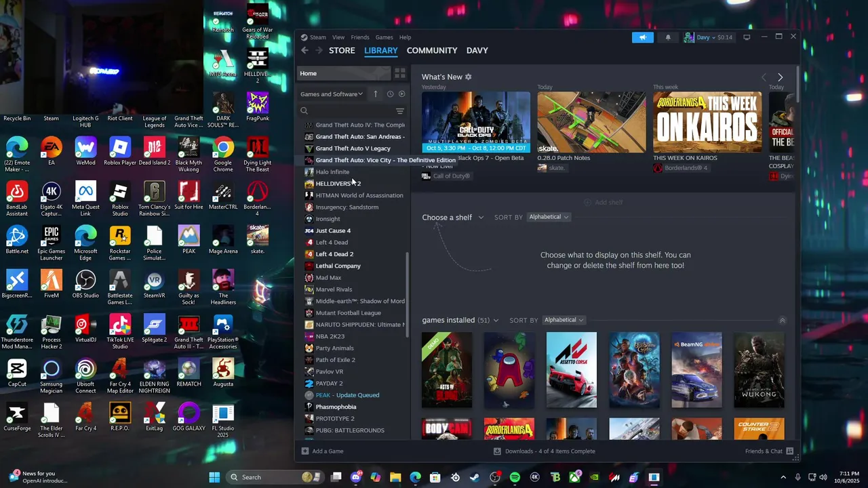
Task: Go forward with Steam's forward arrow
Action: pos(319,50)
